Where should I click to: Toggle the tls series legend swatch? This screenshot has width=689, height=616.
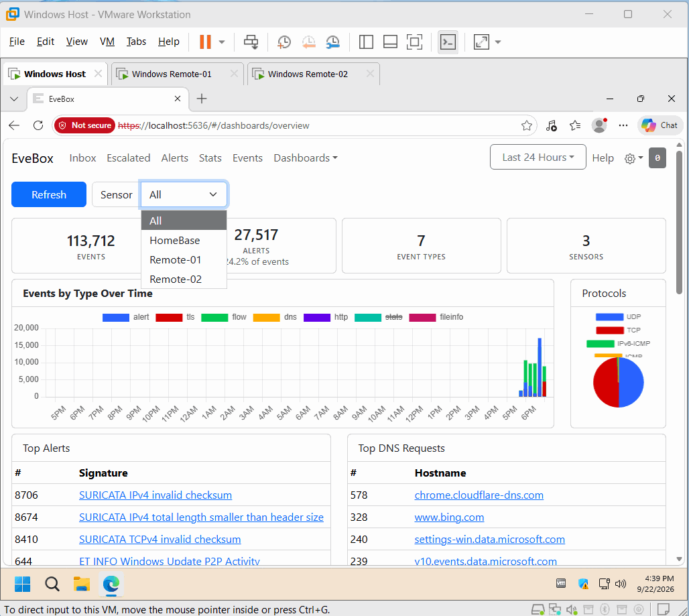tap(169, 317)
